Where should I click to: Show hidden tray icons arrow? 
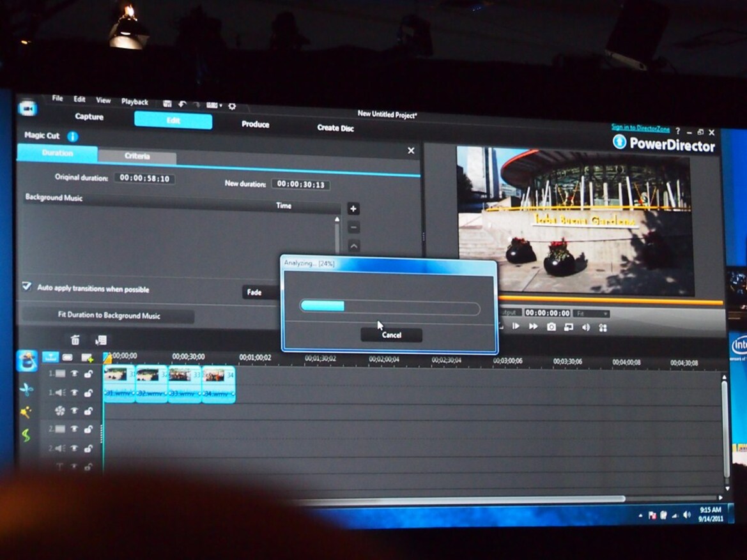640,515
